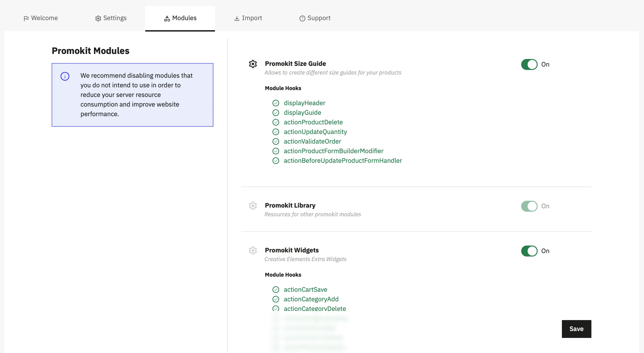Screen dimensions: 644x353
Task: Click Module Hooks label under Size Guide
Action: [283, 88]
